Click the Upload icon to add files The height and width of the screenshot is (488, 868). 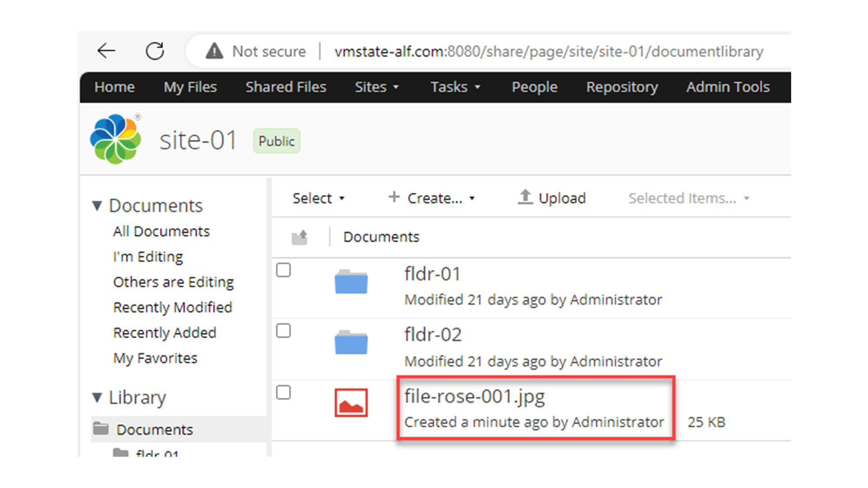click(526, 198)
